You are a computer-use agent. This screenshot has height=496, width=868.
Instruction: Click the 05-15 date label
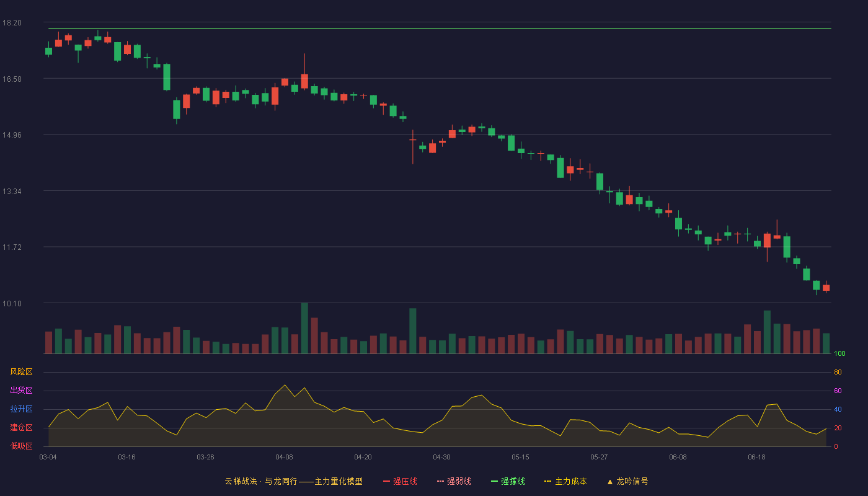pos(520,457)
